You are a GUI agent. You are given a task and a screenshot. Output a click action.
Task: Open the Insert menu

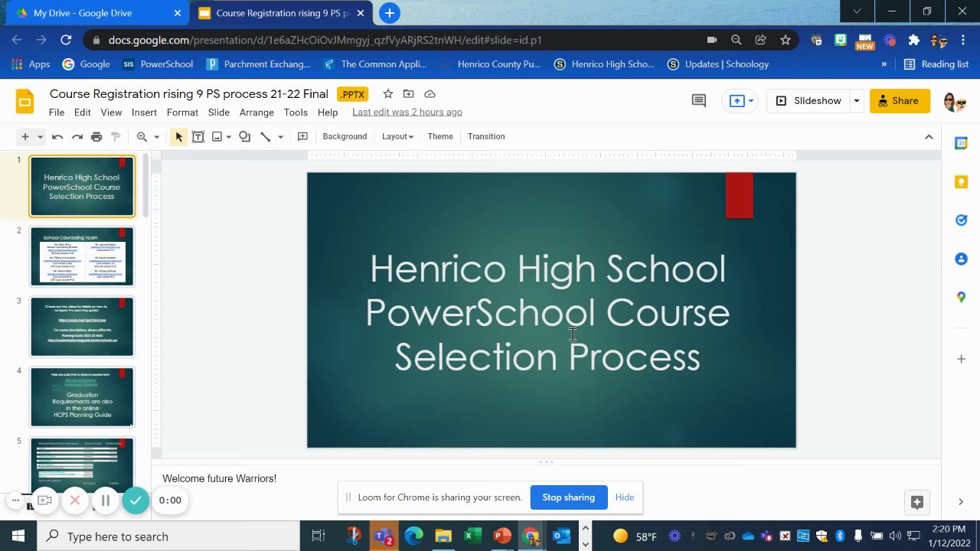(x=144, y=112)
